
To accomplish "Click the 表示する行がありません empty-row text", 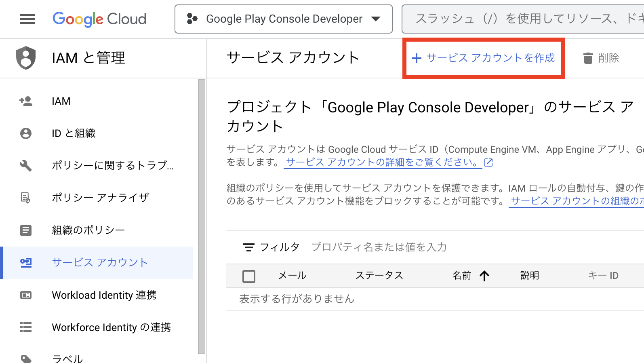I will [297, 299].
